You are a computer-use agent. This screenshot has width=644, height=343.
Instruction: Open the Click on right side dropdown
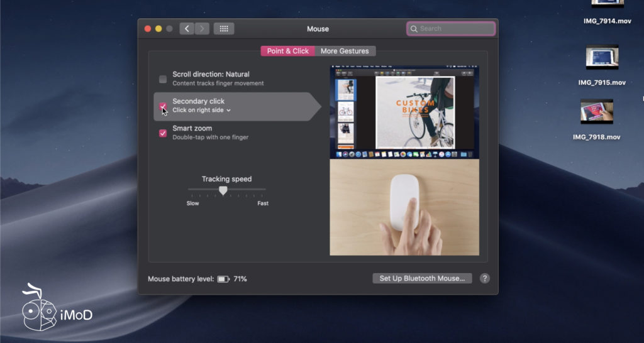click(x=202, y=111)
